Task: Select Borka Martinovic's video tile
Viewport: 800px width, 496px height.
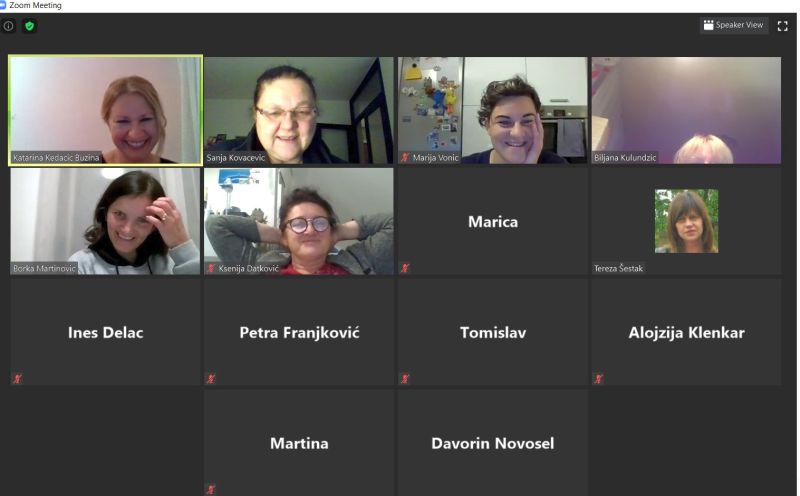Action: pyautogui.click(x=106, y=221)
